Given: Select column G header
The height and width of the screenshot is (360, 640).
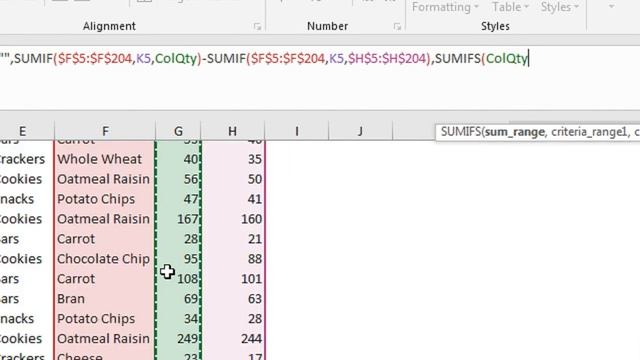Looking at the screenshot, I should pyautogui.click(x=178, y=131).
